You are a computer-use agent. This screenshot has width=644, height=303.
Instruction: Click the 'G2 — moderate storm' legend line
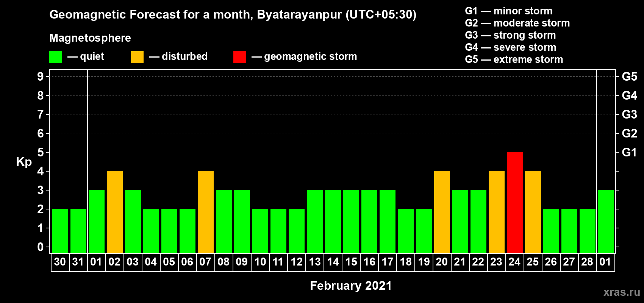pyautogui.click(x=517, y=23)
